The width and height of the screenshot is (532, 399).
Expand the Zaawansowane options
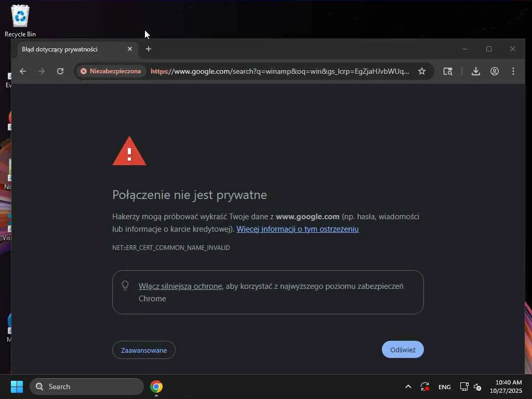tap(144, 350)
